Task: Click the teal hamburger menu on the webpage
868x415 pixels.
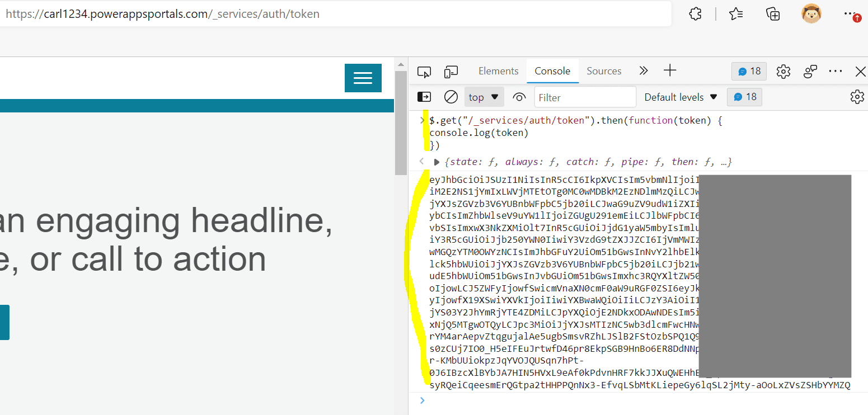Action: point(363,78)
